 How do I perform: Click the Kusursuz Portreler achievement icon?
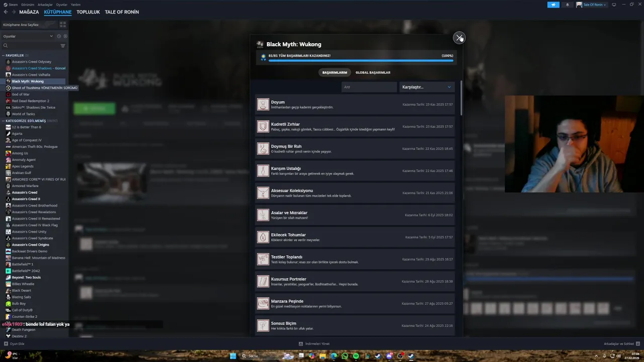(x=263, y=281)
